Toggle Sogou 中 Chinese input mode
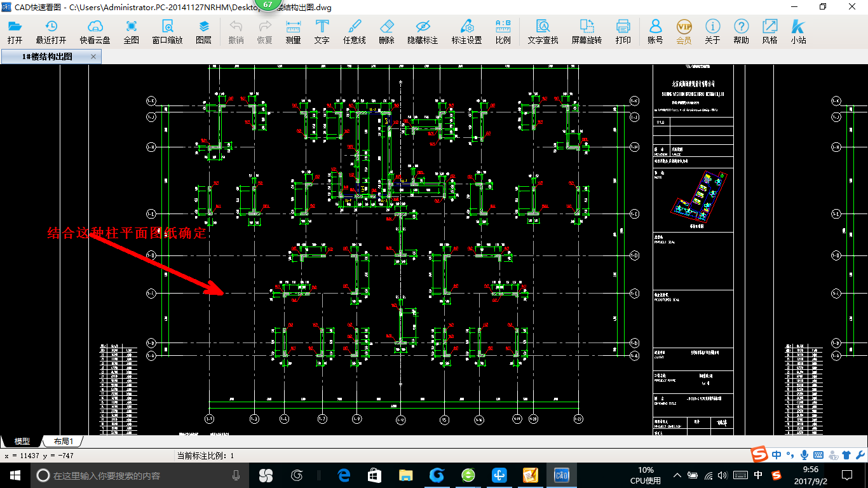This screenshot has height=488, width=868. coord(776,455)
